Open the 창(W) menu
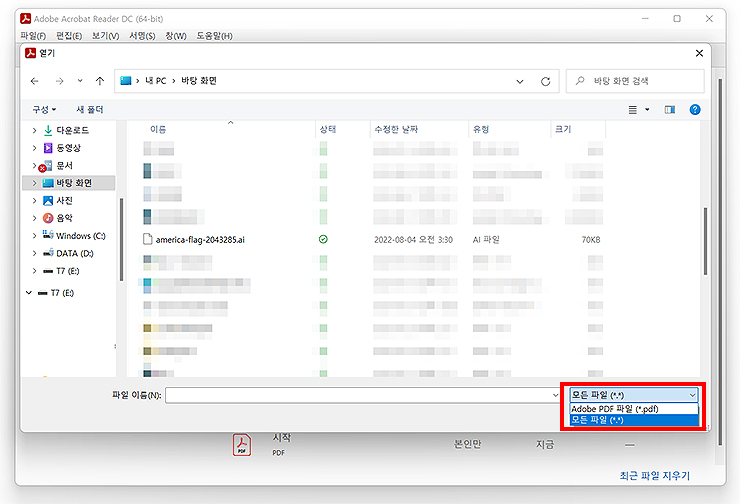The height and width of the screenshot is (504, 740). pyautogui.click(x=176, y=36)
